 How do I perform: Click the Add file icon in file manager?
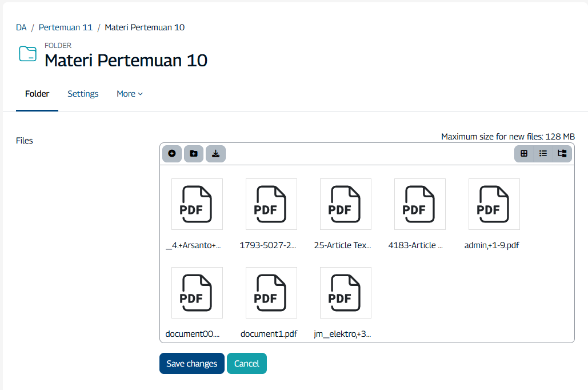coord(172,154)
